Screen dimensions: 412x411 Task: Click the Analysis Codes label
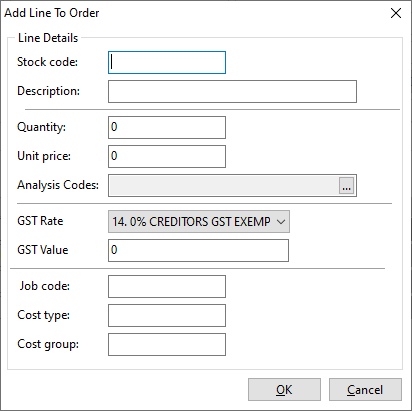pos(58,185)
